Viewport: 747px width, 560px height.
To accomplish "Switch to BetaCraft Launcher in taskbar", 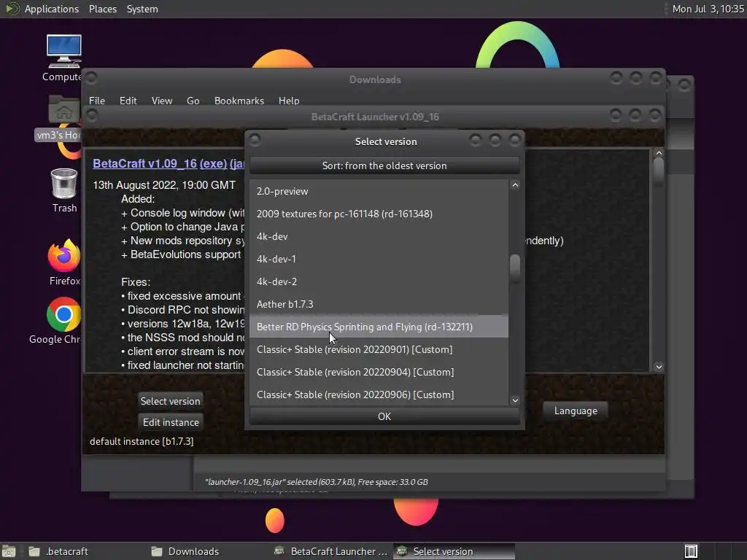I will 332,551.
